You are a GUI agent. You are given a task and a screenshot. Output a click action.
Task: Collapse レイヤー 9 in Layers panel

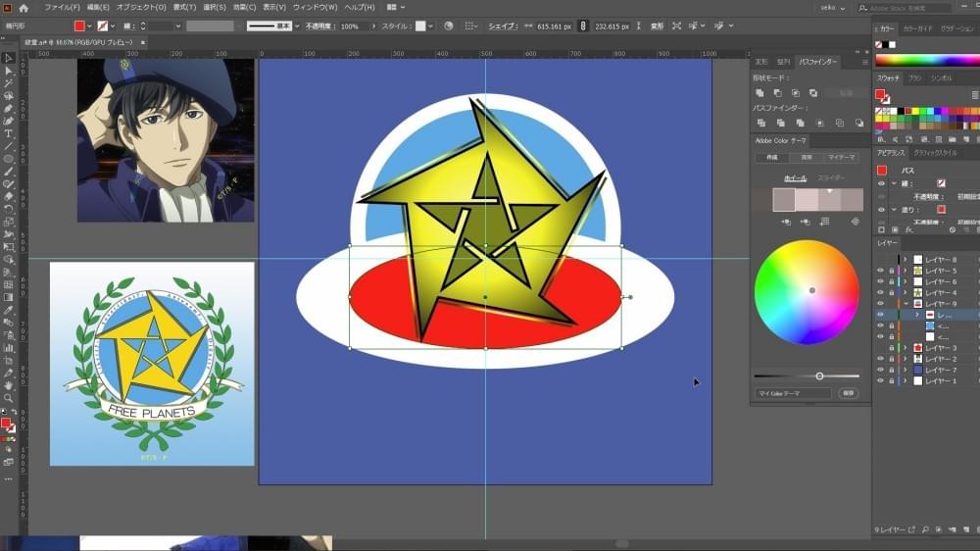[905, 303]
